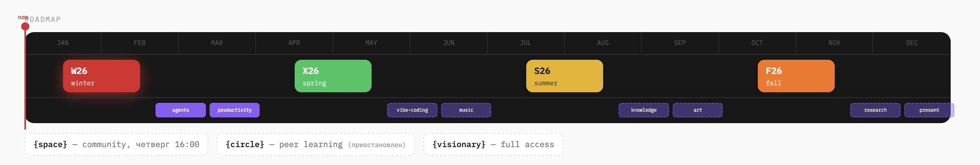The height and width of the screenshot is (165, 980).
Task: Click the JAN month header
Action: [63, 43]
